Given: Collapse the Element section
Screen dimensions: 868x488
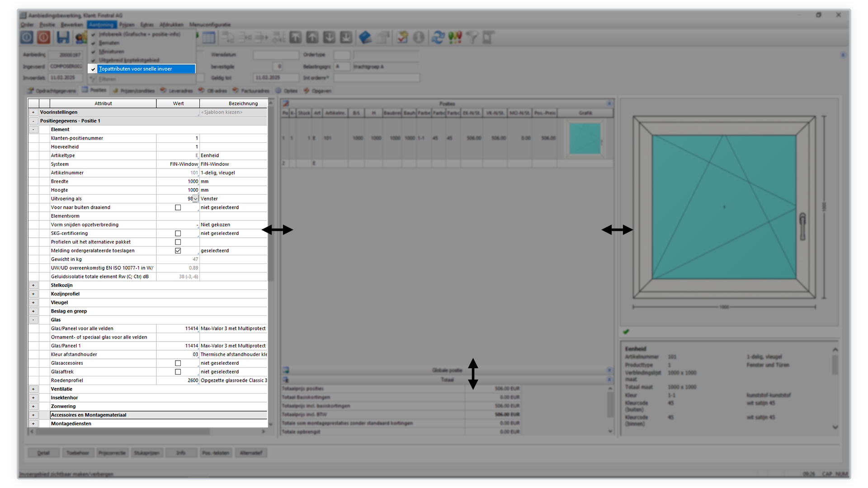Looking at the screenshot, I should pos(33,130).
